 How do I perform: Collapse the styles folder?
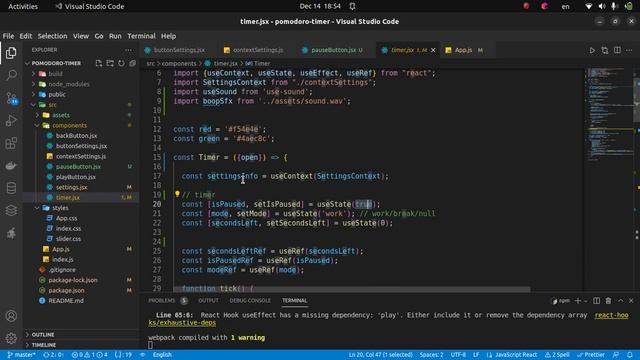[37, 208]
